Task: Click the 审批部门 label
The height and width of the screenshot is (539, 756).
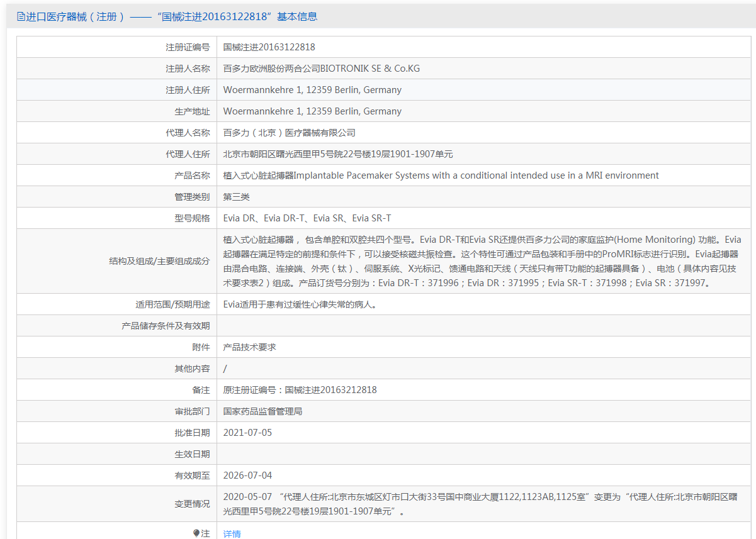Action: (x=192, y=411)
